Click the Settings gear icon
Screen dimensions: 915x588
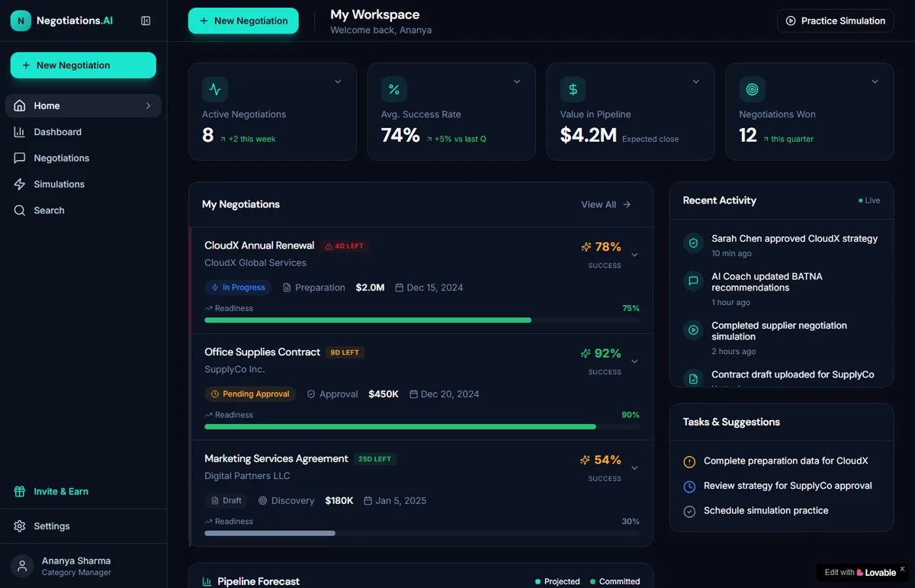[20, 526]
